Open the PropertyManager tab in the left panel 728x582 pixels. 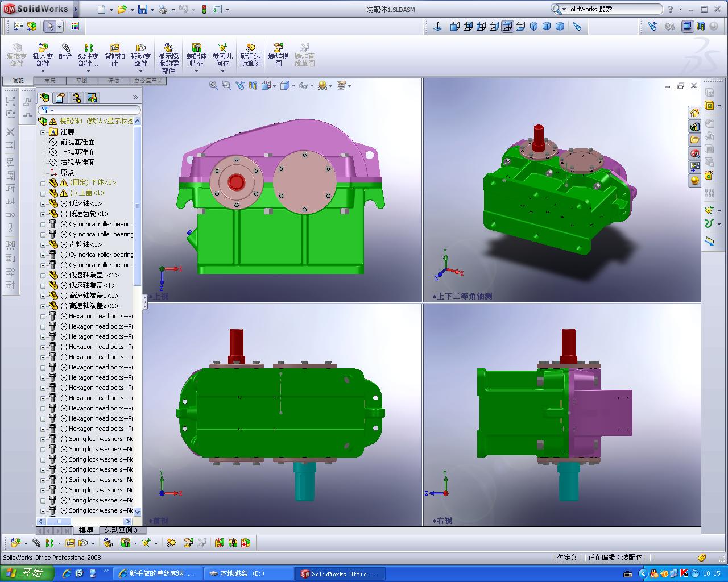pyautogui.click(x=60, y=98)
